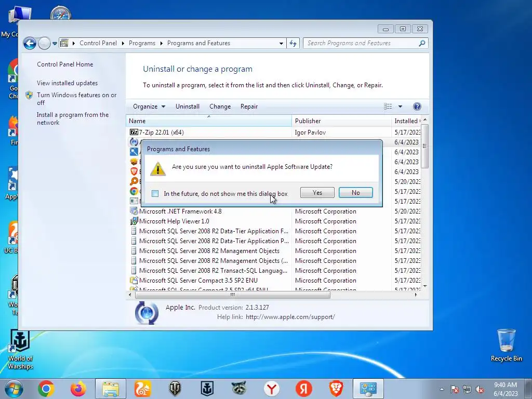The width and height of the screenshot is (532, 399).
Task: Click the blue Help question mark icon
Action: coord(417,107)
